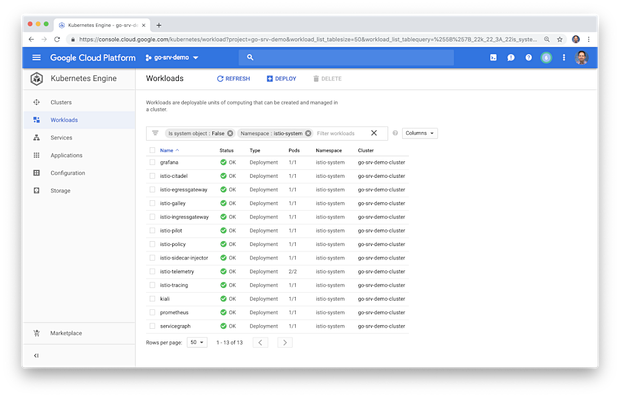The height and width of the screenshot is (397, 620).
Task: Activate Cloud Shell icon in header
Action: pyautogui.click(x=493, y=58)
